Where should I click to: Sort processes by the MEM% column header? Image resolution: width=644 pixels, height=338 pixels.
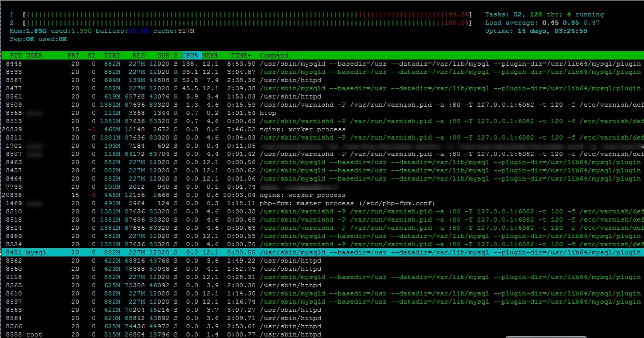[x=210, y=55]
